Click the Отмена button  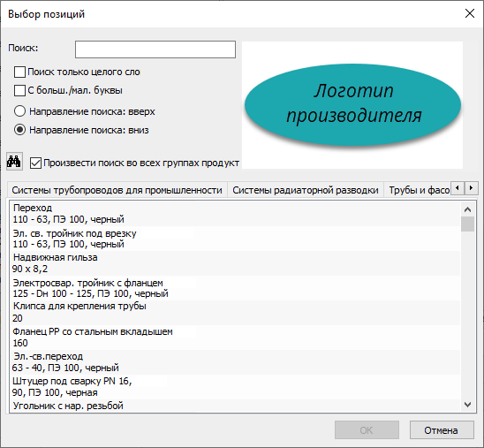point(442,430)
